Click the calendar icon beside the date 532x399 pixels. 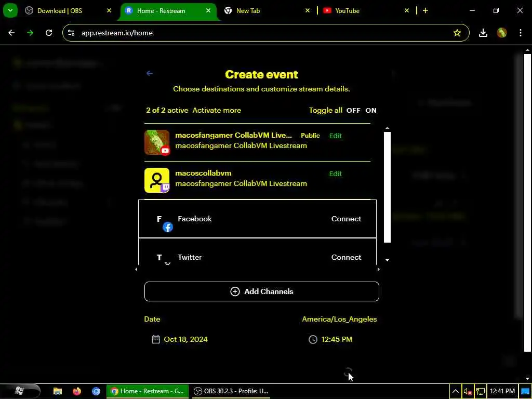156,339
